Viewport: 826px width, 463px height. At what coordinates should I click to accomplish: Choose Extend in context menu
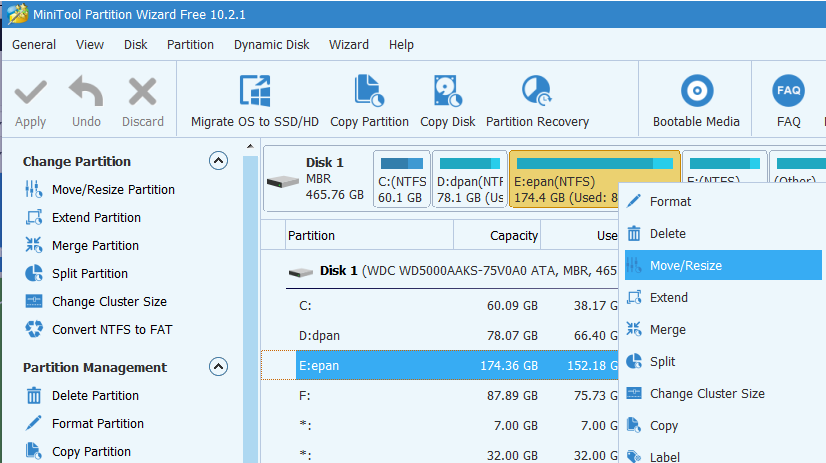click(x=722, y=298)
